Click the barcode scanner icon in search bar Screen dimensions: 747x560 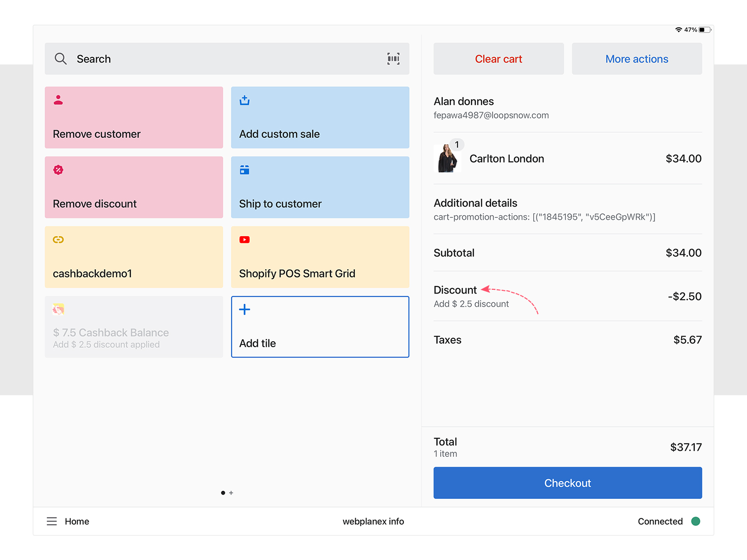(x=393, y=59)
